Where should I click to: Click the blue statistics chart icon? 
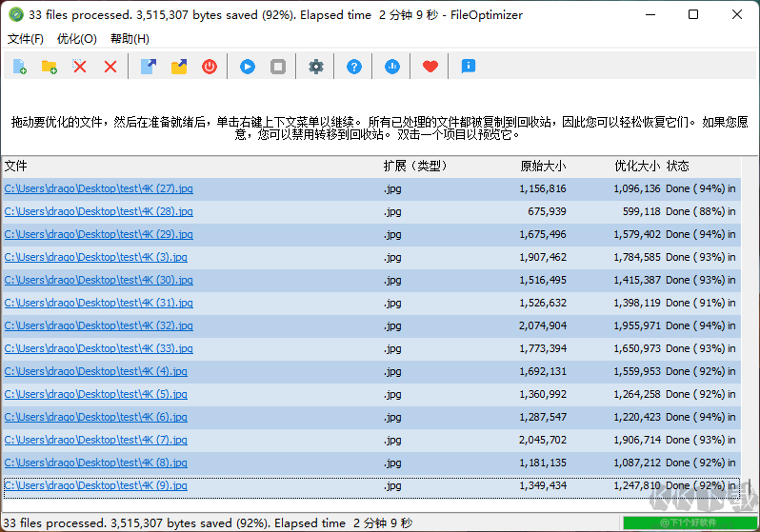click(x=392, y=67)
